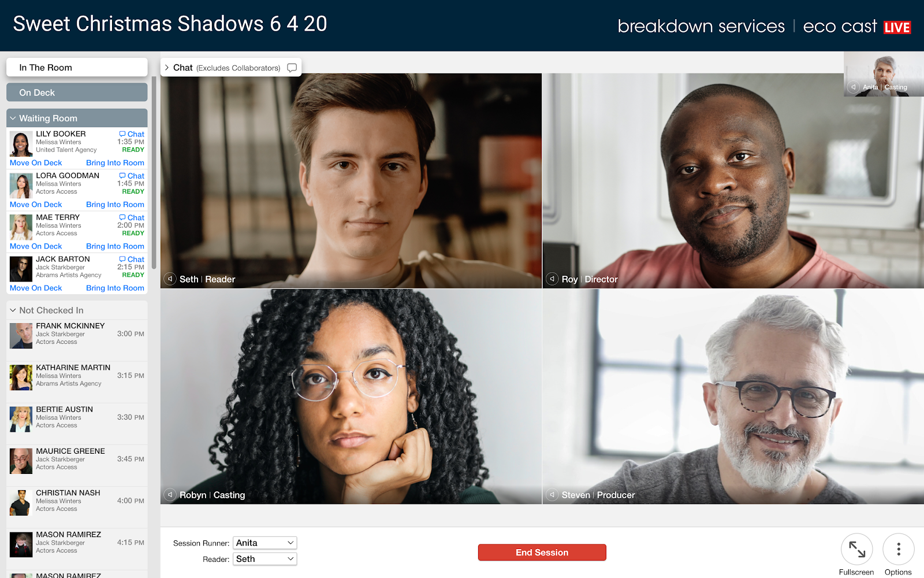Click the waiting list scrollbar

[x=154, y=173]
